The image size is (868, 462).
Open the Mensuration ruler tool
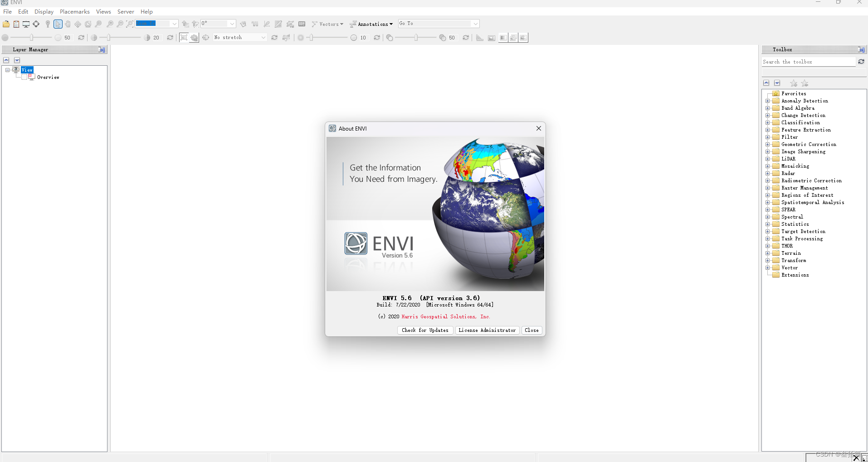tap(480, 38)
